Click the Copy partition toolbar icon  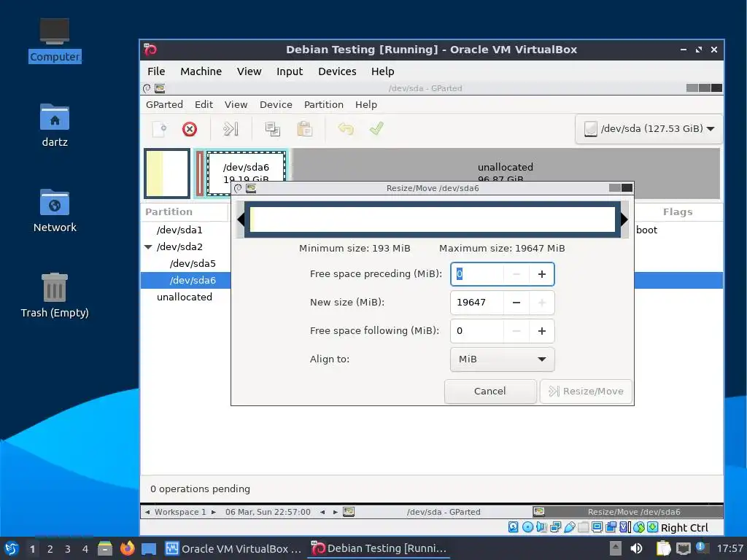273,129
